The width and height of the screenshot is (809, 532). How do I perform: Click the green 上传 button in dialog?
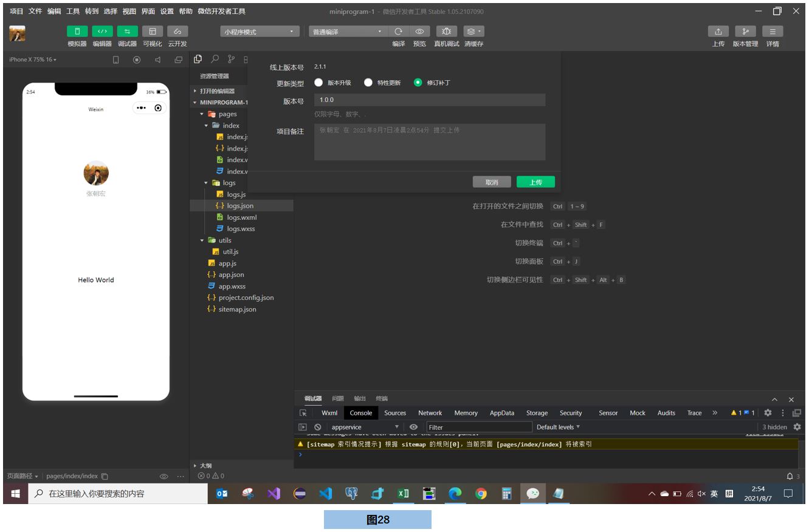point(535,182)
